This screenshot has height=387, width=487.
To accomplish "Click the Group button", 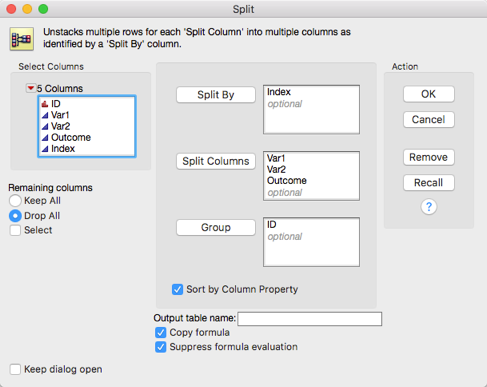I will pyautogui.click(x=216, y=227).
